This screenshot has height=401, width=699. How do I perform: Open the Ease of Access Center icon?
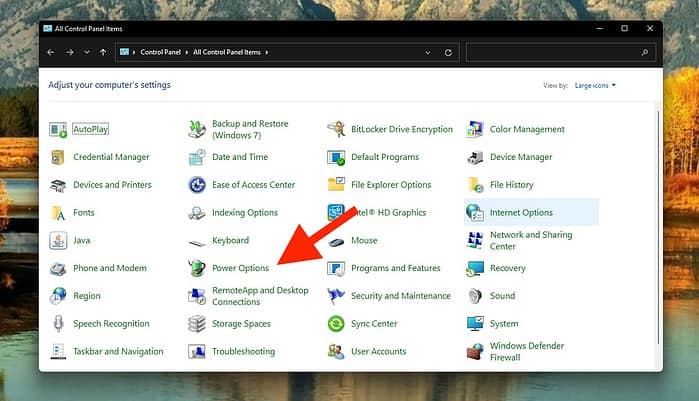pos(197,185)
